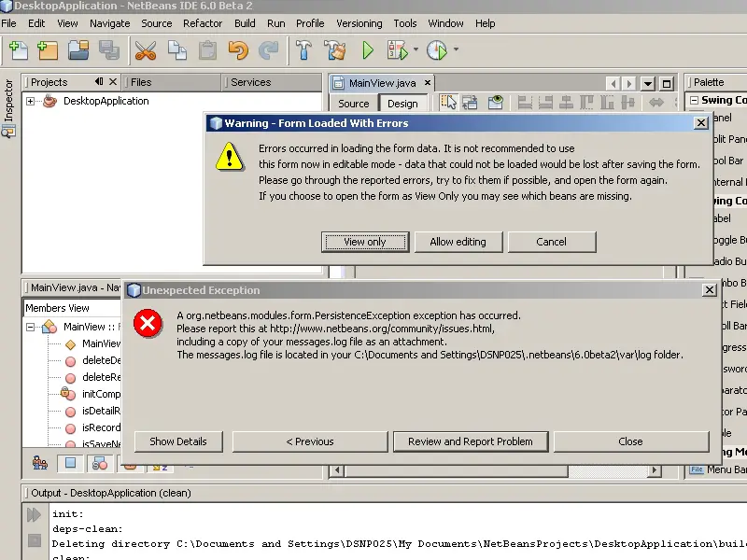Click the horizontal scrollbar in designer
This screenshot has height=560, width=747.
(457, 470)
